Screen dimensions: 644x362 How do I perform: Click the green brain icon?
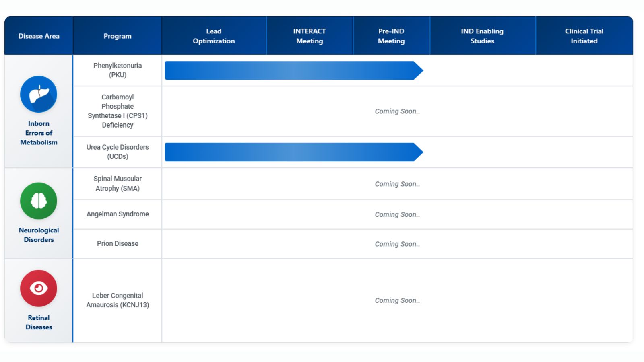click(39, 201)
